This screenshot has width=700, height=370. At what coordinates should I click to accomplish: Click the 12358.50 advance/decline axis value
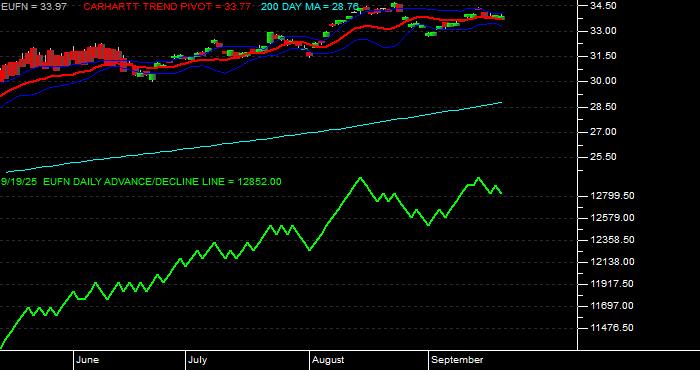[x=612, y=240]
